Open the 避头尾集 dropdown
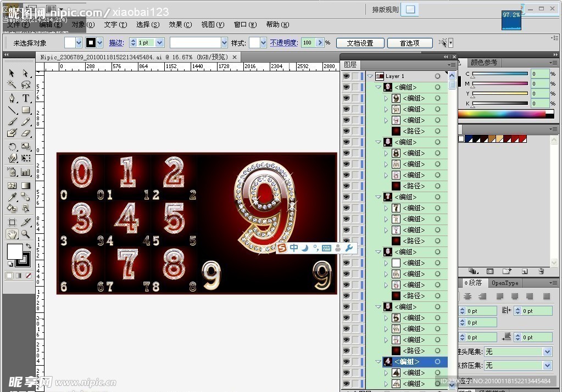The width and height of the screenshot is (562, 392). pyautogui.click(x=547, y=351)
